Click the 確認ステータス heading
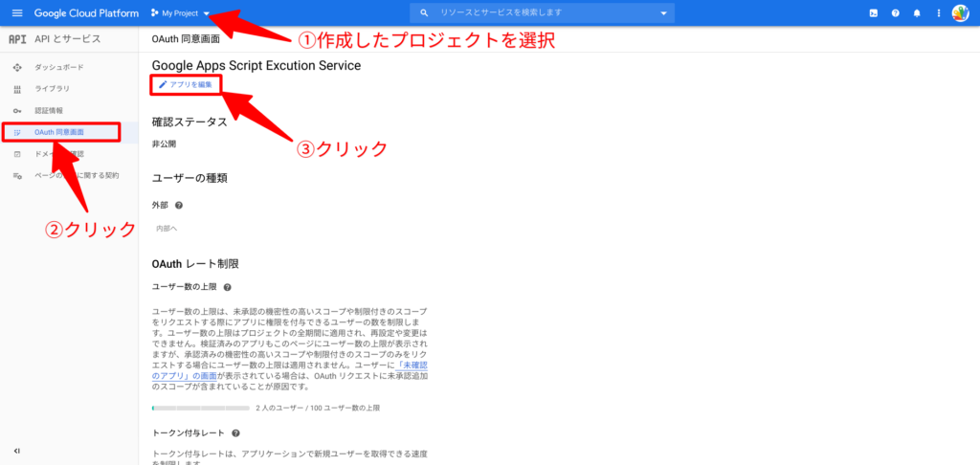The height and width of the screenshot is (465, 980). click(x=189, y=122)
